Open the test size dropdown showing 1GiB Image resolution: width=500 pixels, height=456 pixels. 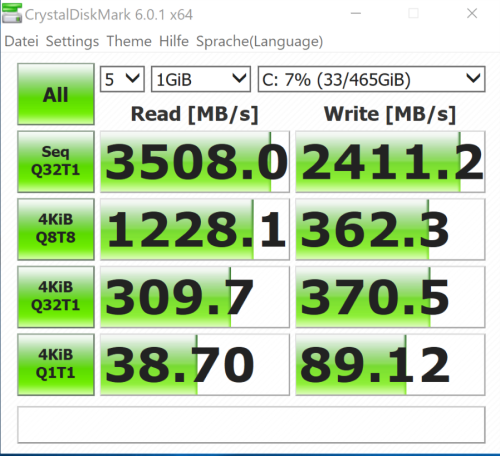point(201,79)
